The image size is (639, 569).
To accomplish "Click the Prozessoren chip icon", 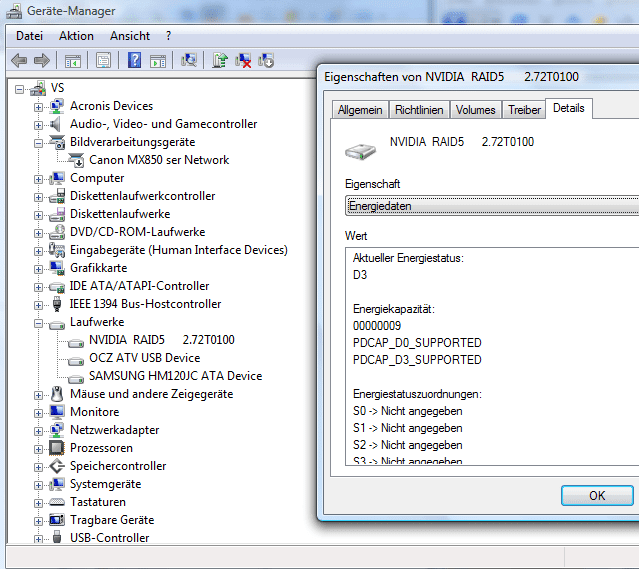I will coord(57,448).
